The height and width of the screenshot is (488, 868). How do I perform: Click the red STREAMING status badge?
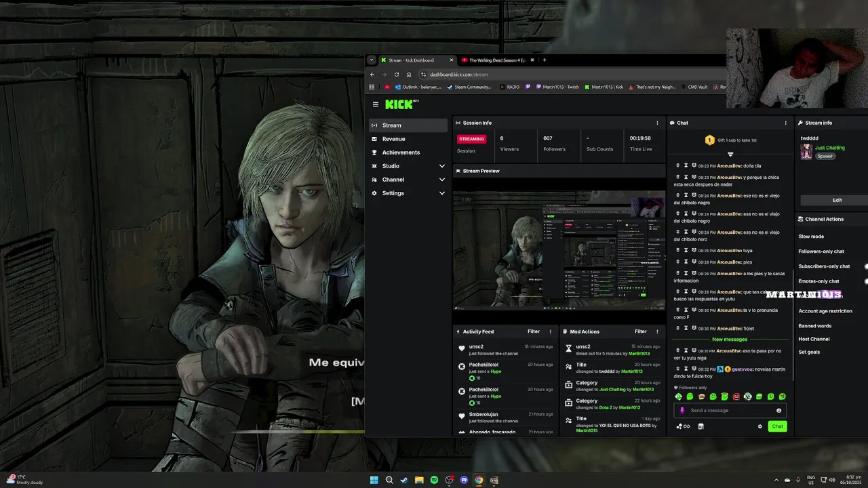click(471, 139)
